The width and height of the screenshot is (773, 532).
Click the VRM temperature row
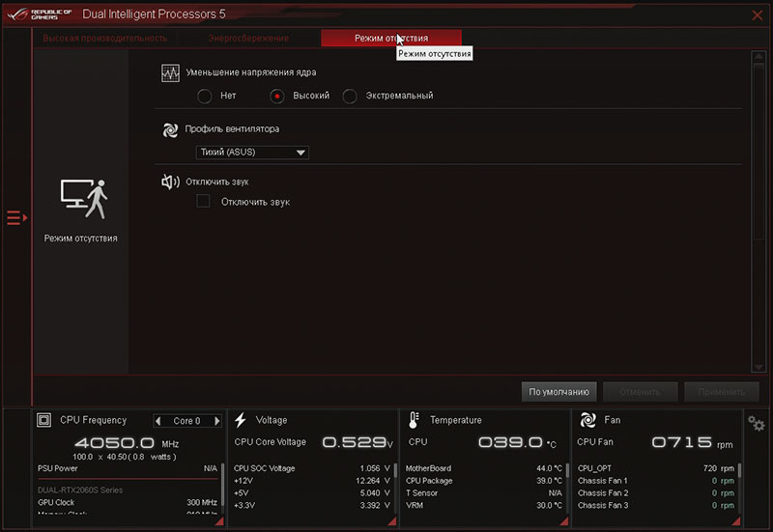click(x=484, y=505)
